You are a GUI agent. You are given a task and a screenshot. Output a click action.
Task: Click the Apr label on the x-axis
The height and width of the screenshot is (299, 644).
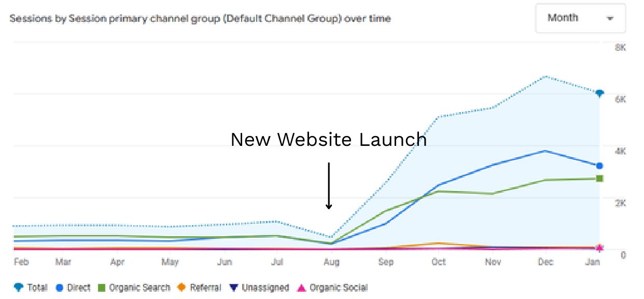click(117, 262)
